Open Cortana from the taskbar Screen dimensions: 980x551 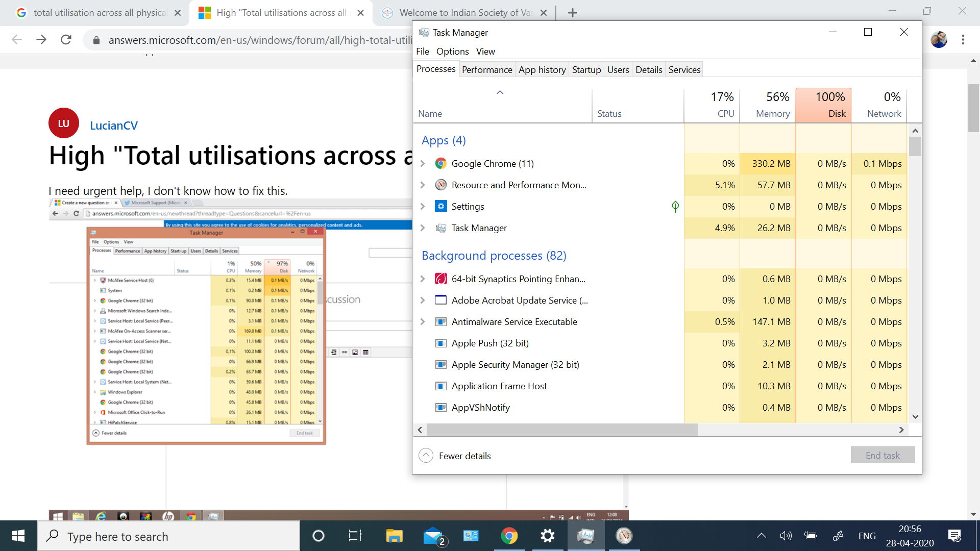coord(318,536)
